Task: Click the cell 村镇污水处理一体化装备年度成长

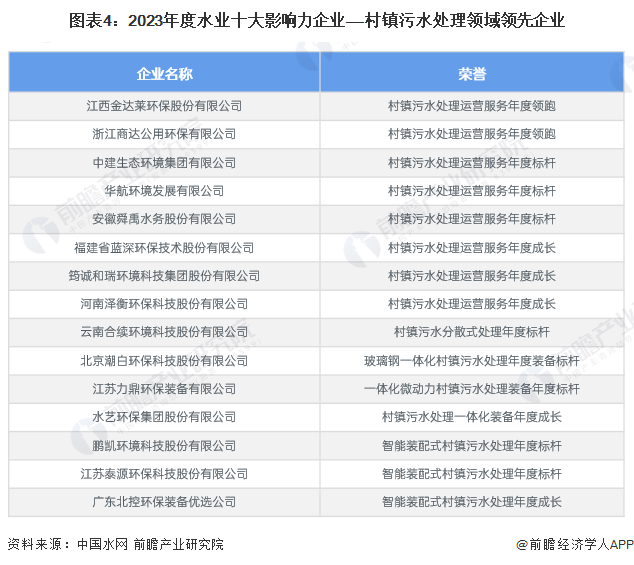Action: (472, 417)
